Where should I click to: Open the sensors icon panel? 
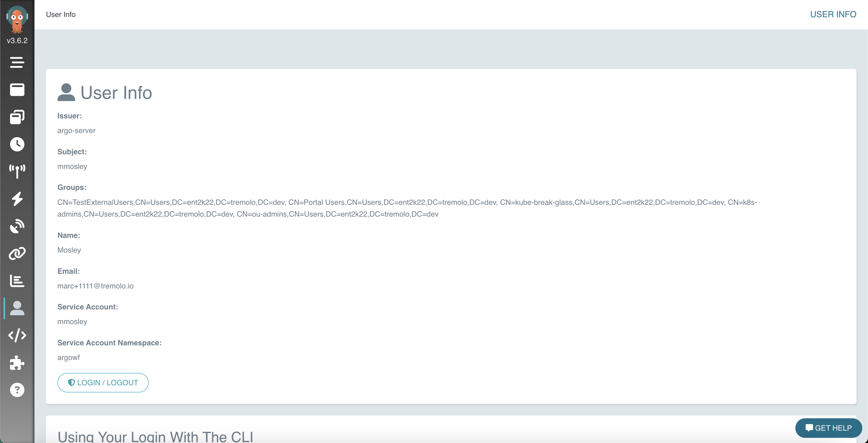point(17,226)
